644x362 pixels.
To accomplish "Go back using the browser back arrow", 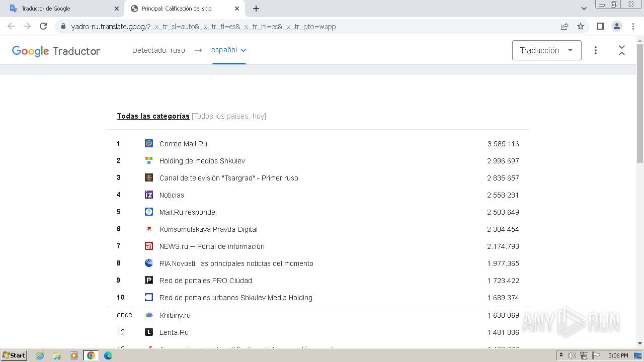I will point(11,26).
